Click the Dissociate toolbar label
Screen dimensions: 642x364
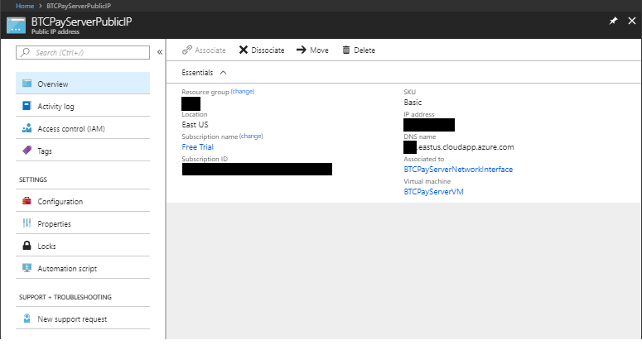268,50
